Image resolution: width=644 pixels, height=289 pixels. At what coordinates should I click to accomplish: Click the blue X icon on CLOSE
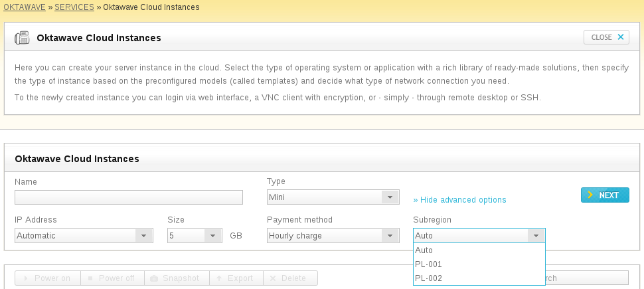(621, 37)
